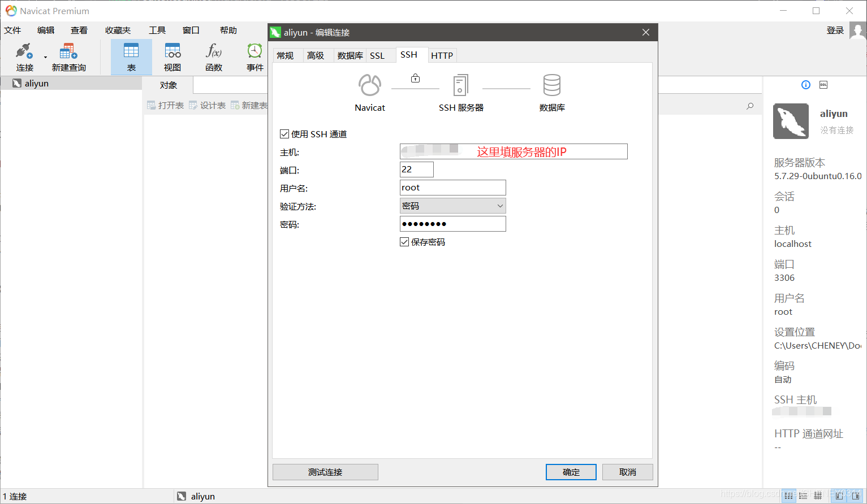Open the 编辑 menu

pos(46,30)
